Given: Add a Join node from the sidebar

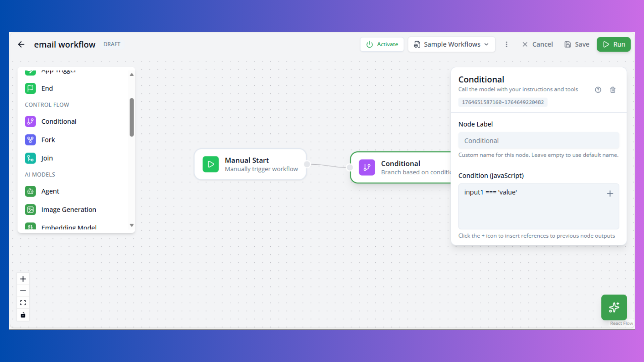Looking at the screenshot, I should (x=47, y=158).
